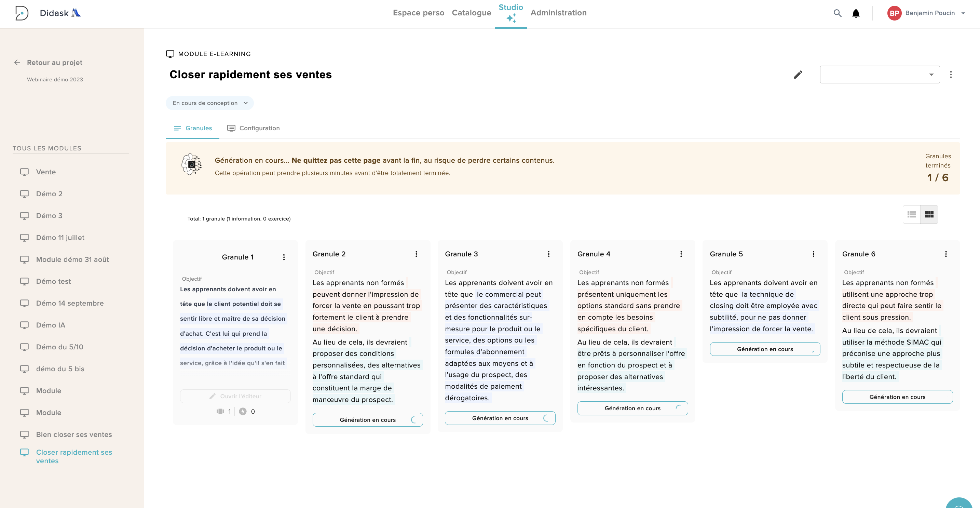This screenshot has width=980, height=508.
Task: Open Granule 6 kebab menu
Action: [x=946, y=254]
